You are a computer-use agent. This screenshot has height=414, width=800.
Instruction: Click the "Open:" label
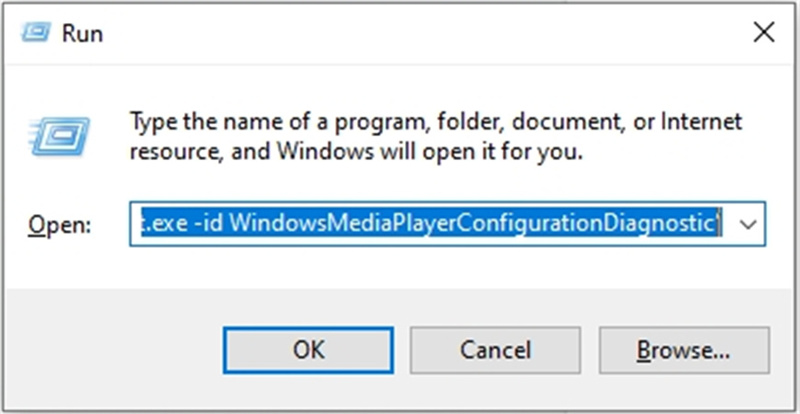coord(60,226)
